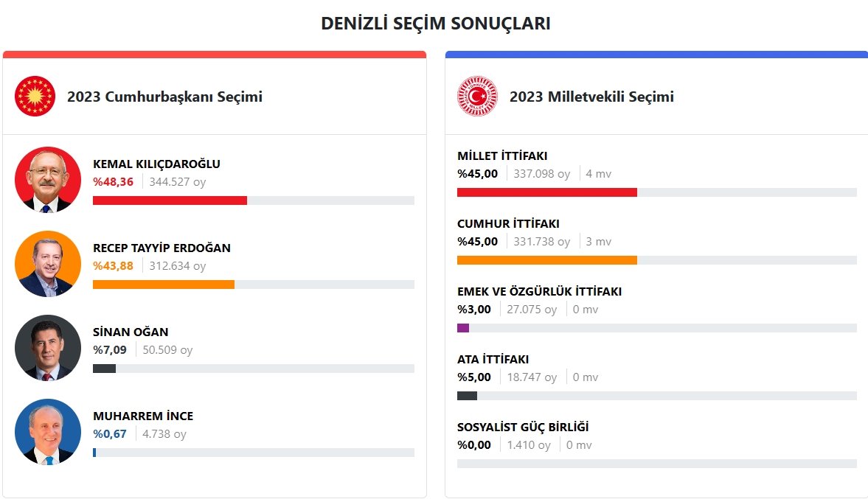The height and width of the screenshot is (499, 868).
Task: Click Kılıçdaroğlu's red vote percentage bar
Action: pos(170,200)
